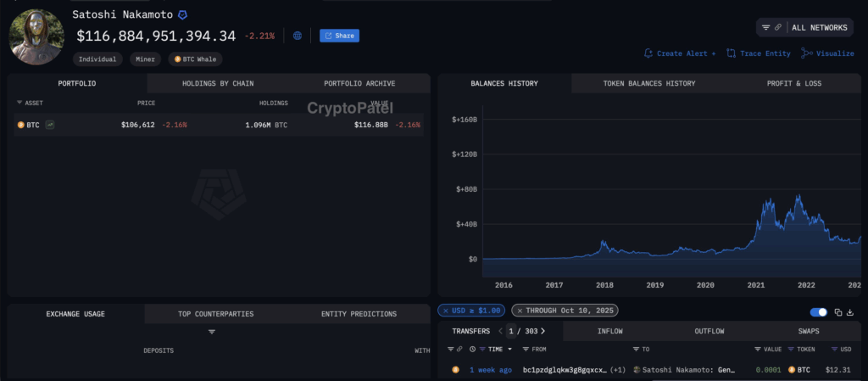
Task: Click the globe icon beside the balance
Action: (297, 36)
